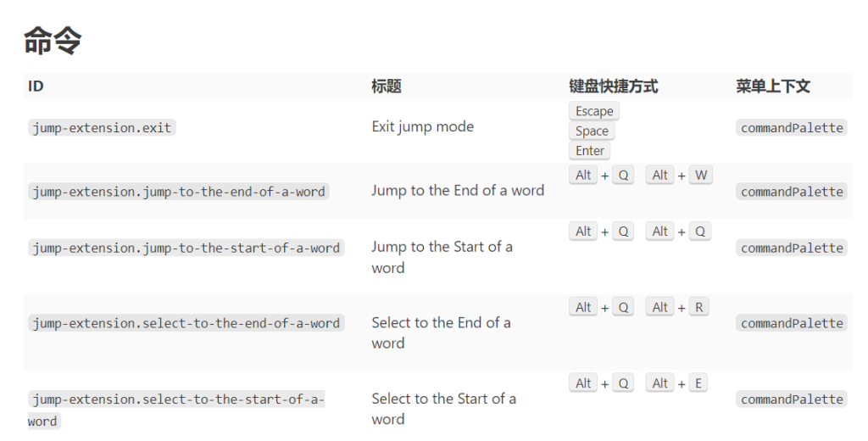Click the jump-extension.select-to-the-start-of-a-word ID
Viewport: 868px width, 441px height.
coord(178,399)
